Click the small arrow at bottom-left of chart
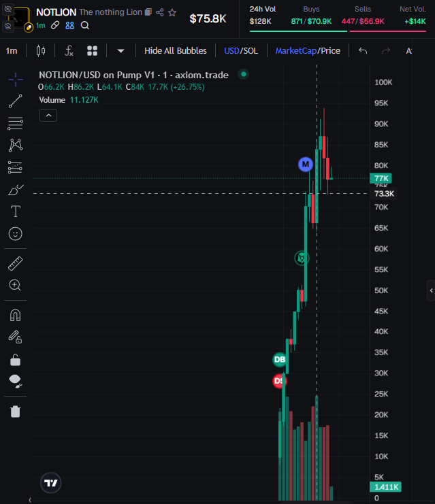Image resolution: width=435 pixels, height=504 pixels. coord(30,500)
